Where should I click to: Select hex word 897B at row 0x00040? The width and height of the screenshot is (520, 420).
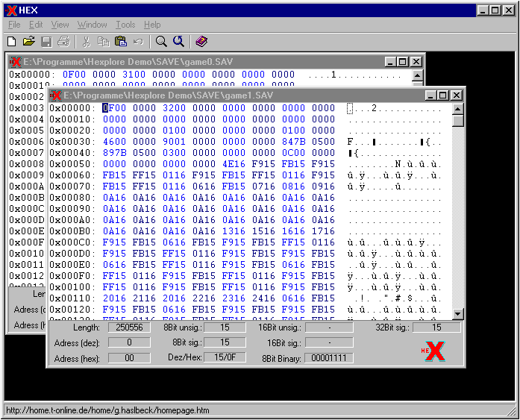(114, 153)
